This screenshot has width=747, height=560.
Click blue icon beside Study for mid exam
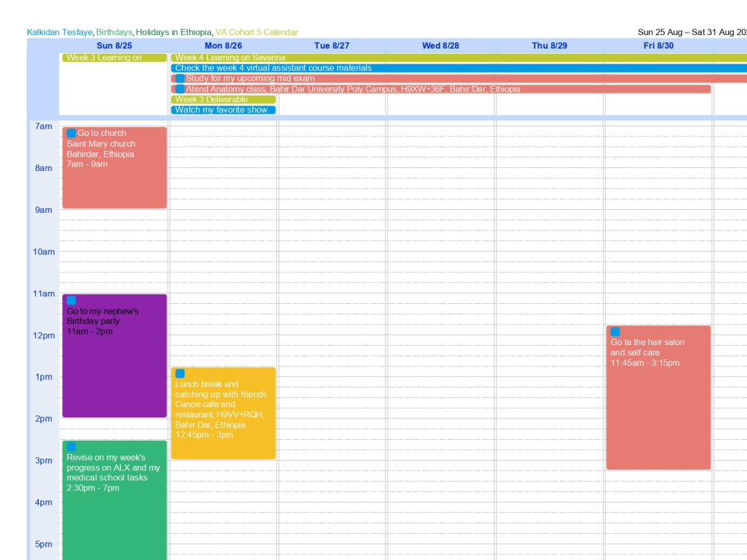pyautogui.click(x=180, y=78)
